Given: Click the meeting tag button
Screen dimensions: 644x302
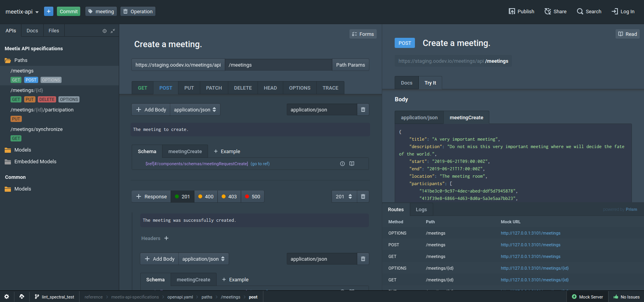Looking at the screenshot, I should [101, 11].
